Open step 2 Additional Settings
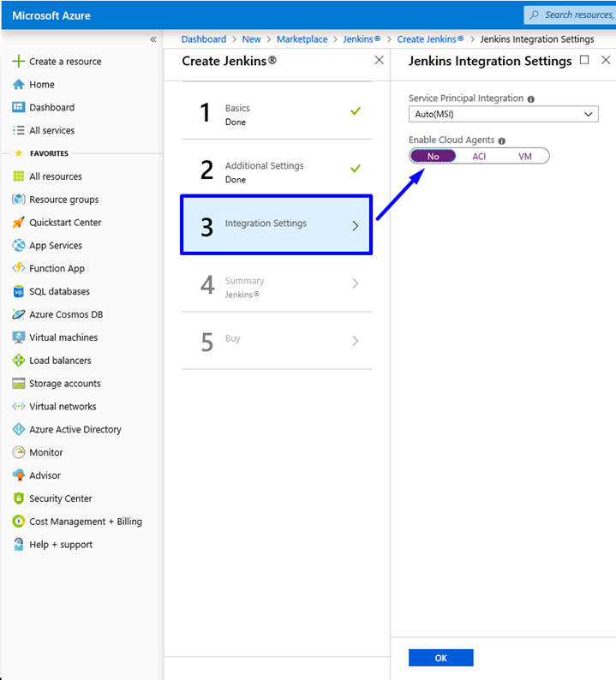616x680 pixels. tap(277, 168)
